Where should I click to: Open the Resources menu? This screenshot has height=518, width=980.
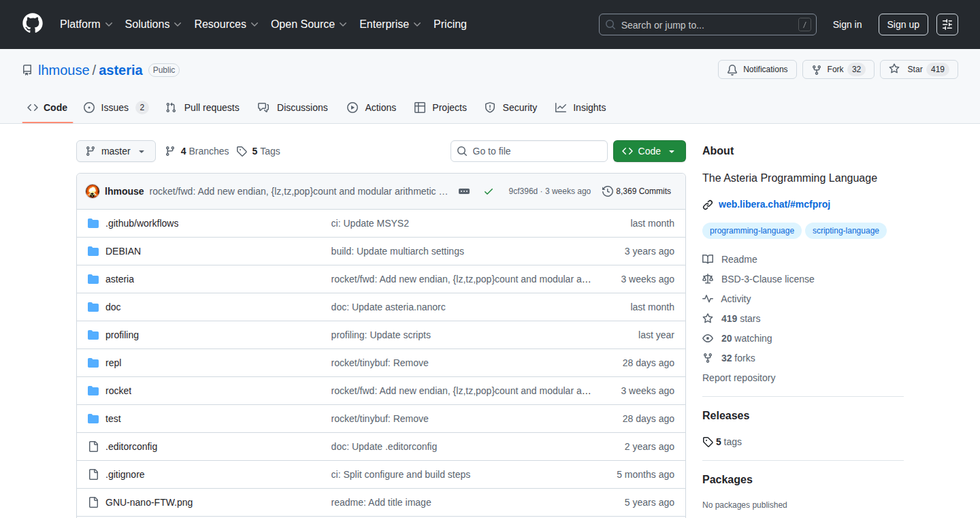tap(226, 25)
